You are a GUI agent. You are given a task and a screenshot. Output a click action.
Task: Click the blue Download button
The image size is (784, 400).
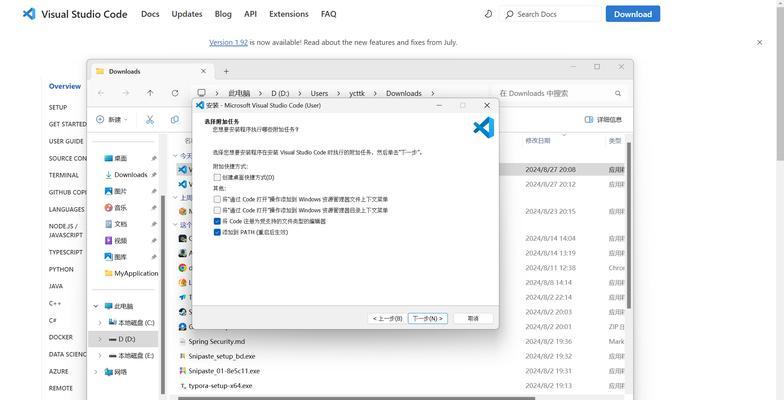[633, 14]
